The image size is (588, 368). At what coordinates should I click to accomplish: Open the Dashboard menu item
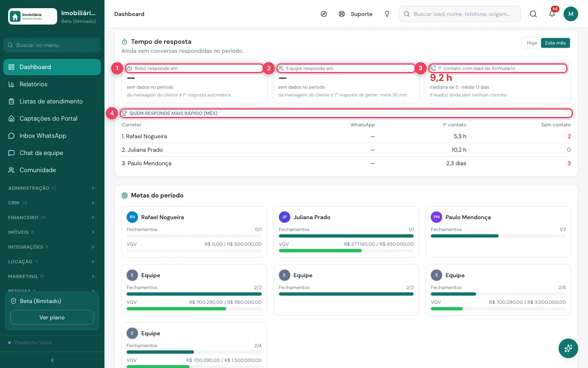pyautogui.click(x=52, y=67)
